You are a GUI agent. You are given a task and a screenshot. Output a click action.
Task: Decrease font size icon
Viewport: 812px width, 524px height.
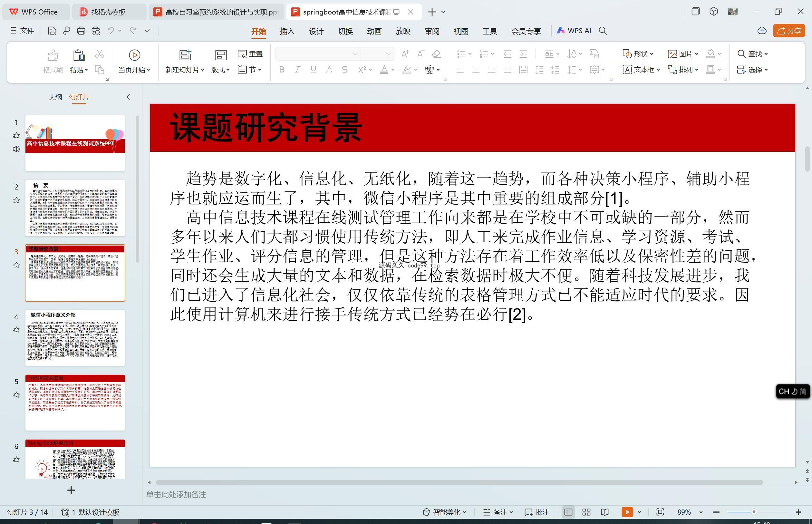coord(421,54)
